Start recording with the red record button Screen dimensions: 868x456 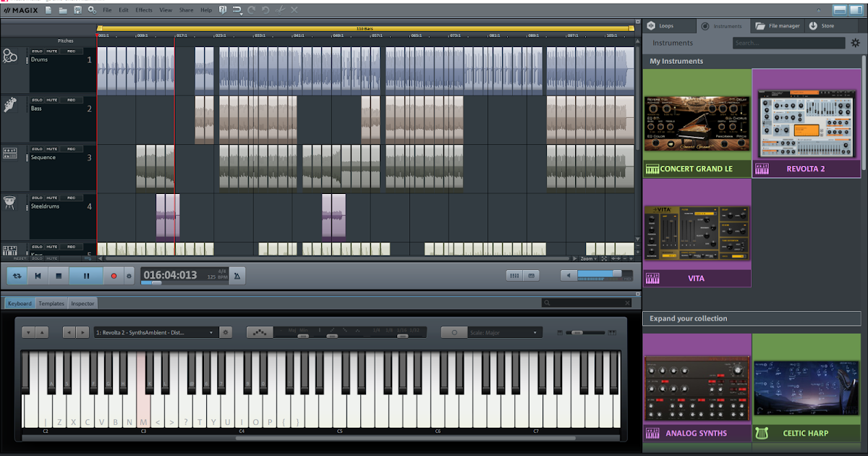(x=114, y=276)
